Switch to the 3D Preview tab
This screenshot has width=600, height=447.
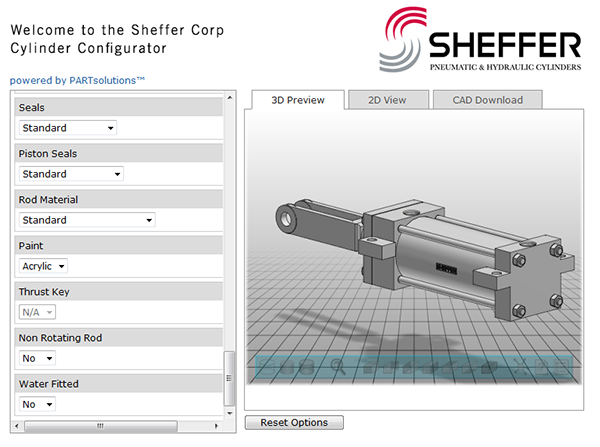[x=298, y=100]
